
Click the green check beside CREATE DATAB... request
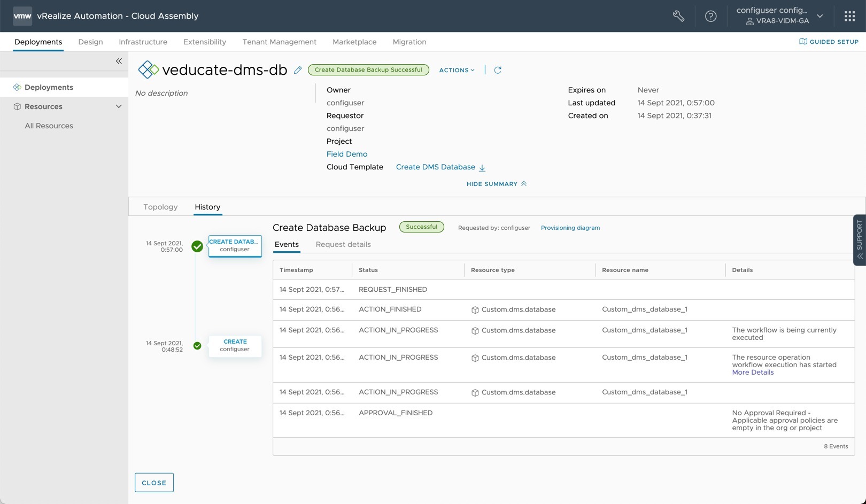[197, 246]
